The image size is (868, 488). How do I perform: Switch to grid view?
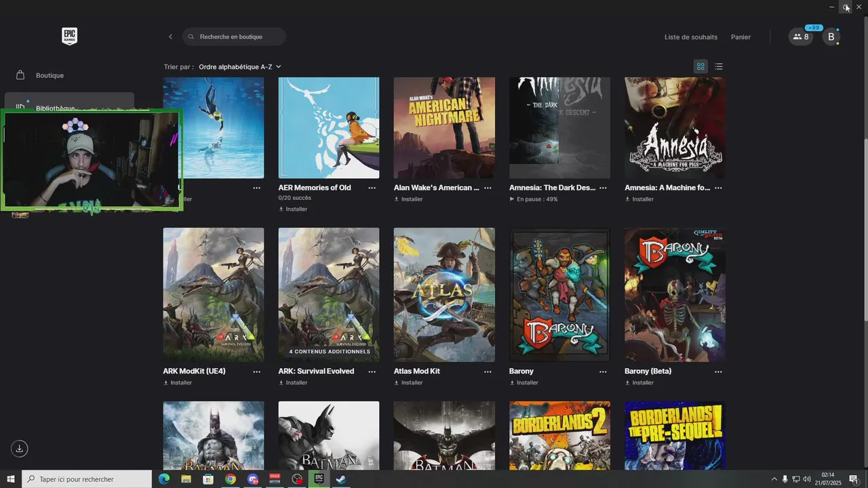coord(701,66)
